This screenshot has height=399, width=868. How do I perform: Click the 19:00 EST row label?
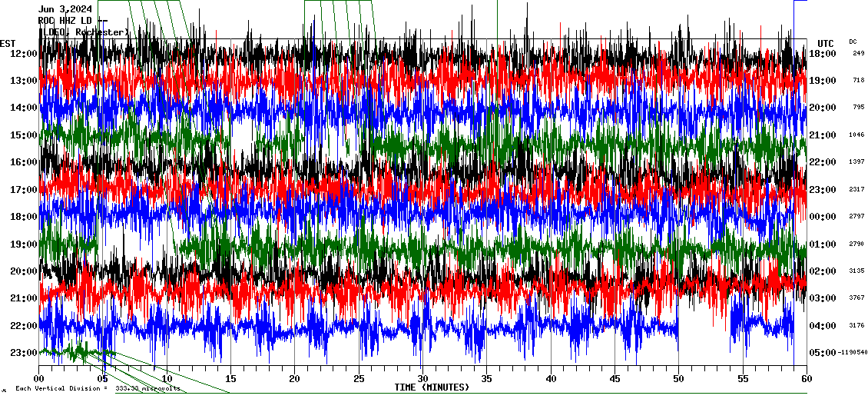pyautogui.click(x=23, y=244)
